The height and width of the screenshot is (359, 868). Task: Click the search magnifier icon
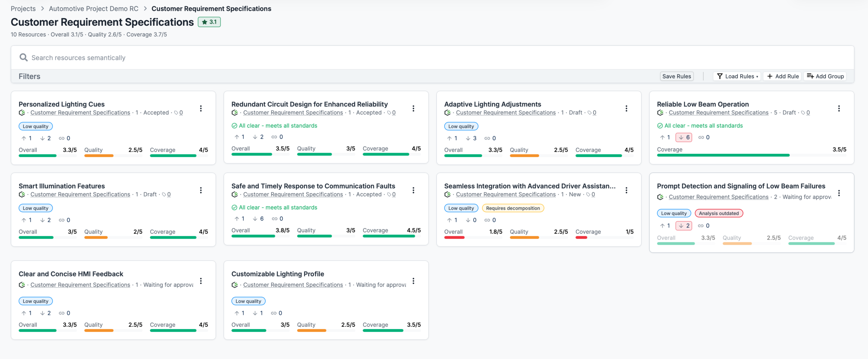point(23,57)
